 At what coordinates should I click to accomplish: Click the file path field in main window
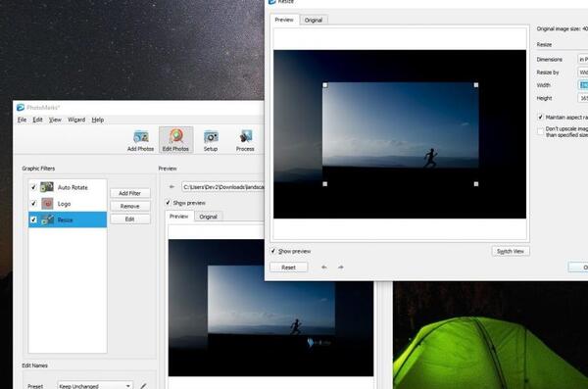click(222, 187)
